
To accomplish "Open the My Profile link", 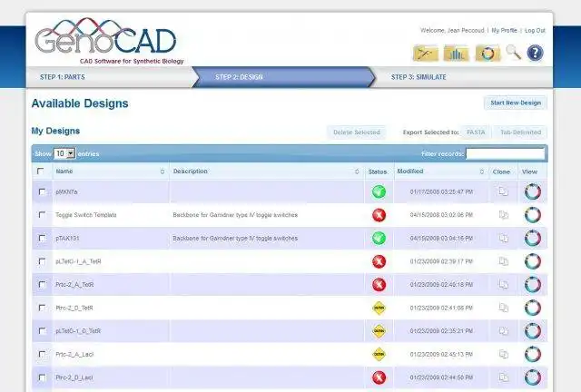I will click(x=504, y=30).
